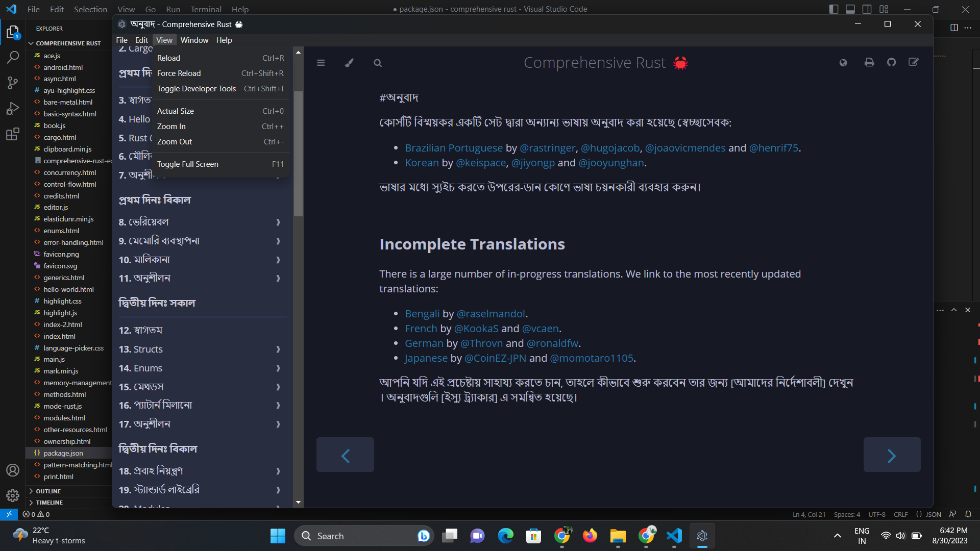Image resolution: width=980 pixels, height=551 pixels.
Task: Go to next chapter arrow button
Action: (892, 455)
